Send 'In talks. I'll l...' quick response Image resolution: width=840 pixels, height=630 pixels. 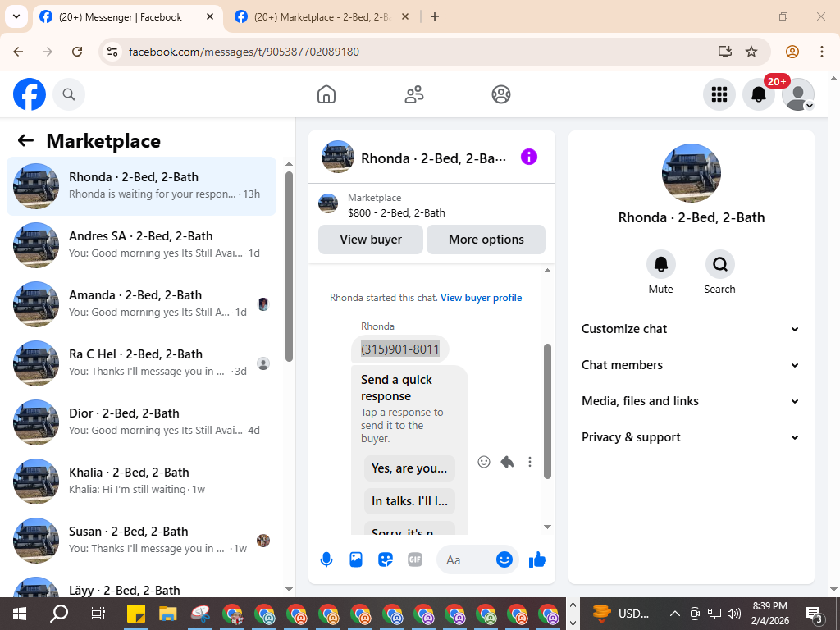pos(409,501)
